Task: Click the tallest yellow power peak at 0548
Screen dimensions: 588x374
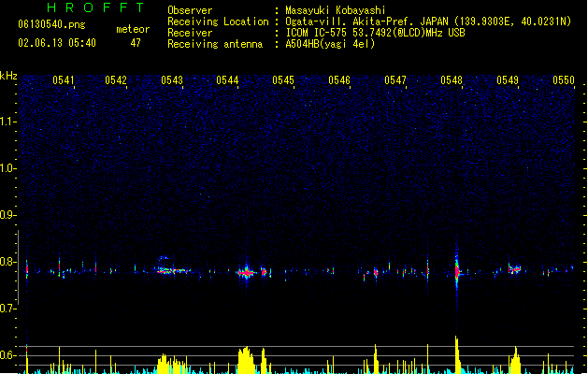Action: pos(457,354)
